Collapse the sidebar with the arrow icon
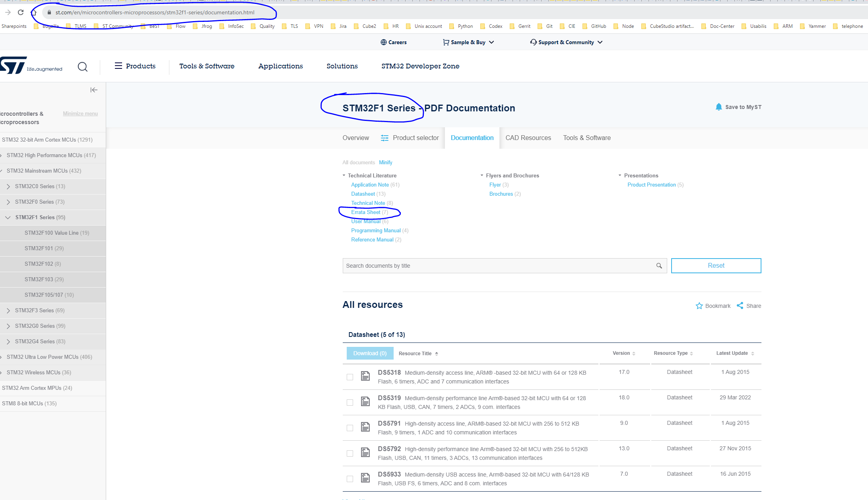The width and height of the screenshot is (868, 500). (x=94, y=90)
